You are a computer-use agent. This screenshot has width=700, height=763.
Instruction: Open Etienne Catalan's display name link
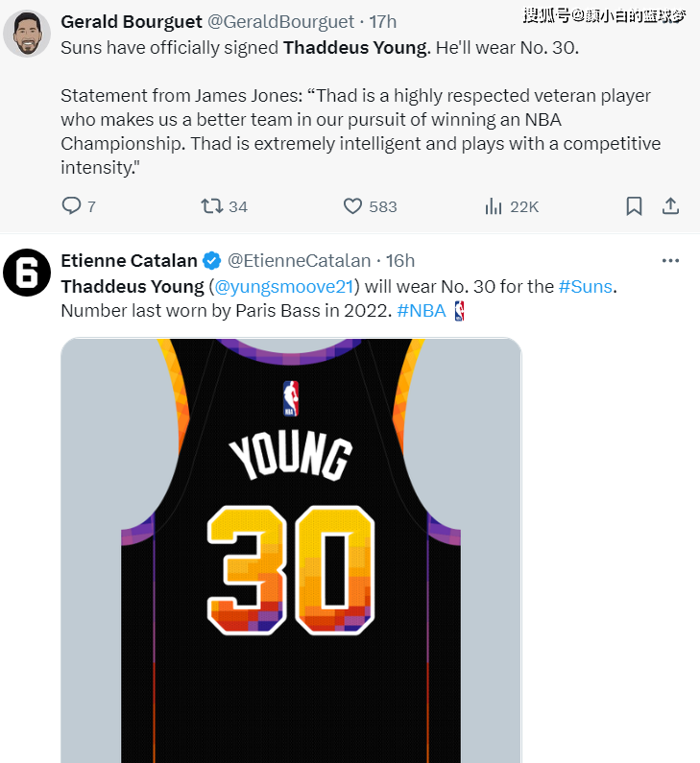(x=129, y=261)
